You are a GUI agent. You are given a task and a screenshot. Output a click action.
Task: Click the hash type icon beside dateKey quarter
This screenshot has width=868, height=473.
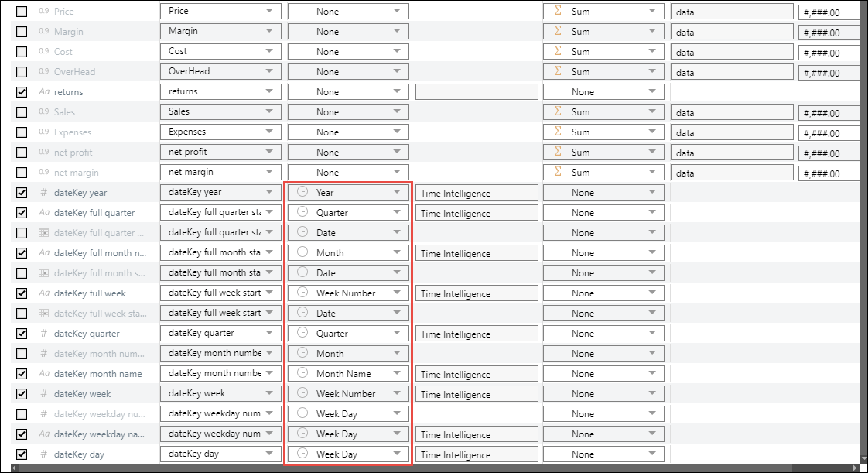click(x=44, y=334)
